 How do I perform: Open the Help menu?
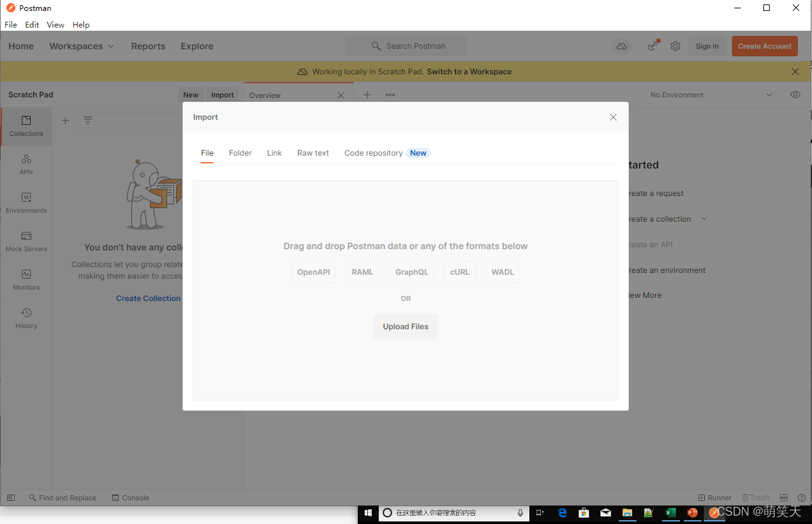[x=81, y=25]
